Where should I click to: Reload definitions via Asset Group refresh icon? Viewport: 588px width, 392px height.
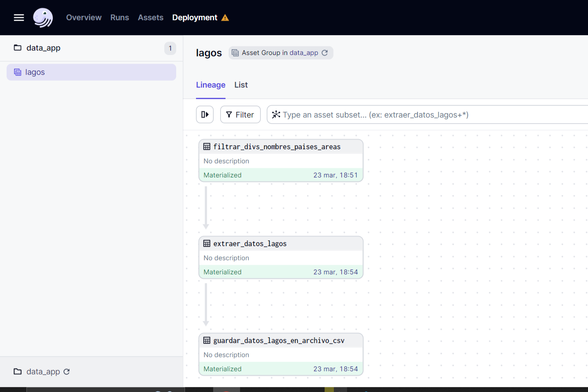[x=325, y=53]
